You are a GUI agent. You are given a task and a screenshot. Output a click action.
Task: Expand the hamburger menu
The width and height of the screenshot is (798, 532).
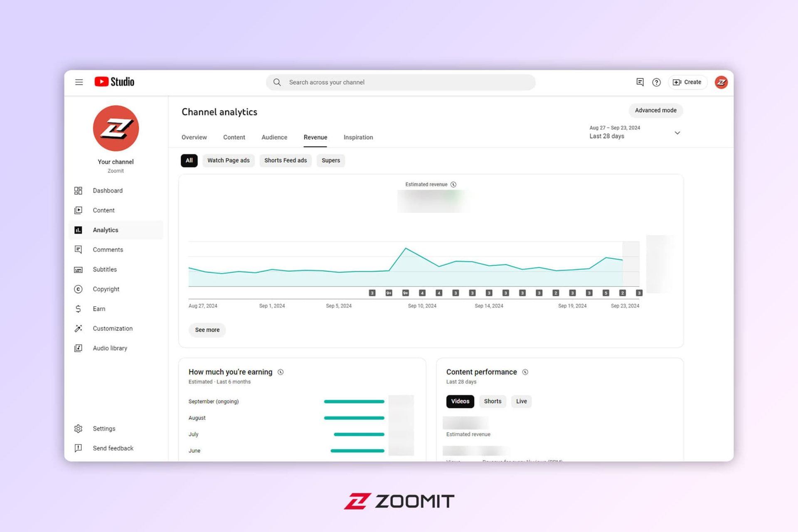pyautogui.click(x=79, y=82)
